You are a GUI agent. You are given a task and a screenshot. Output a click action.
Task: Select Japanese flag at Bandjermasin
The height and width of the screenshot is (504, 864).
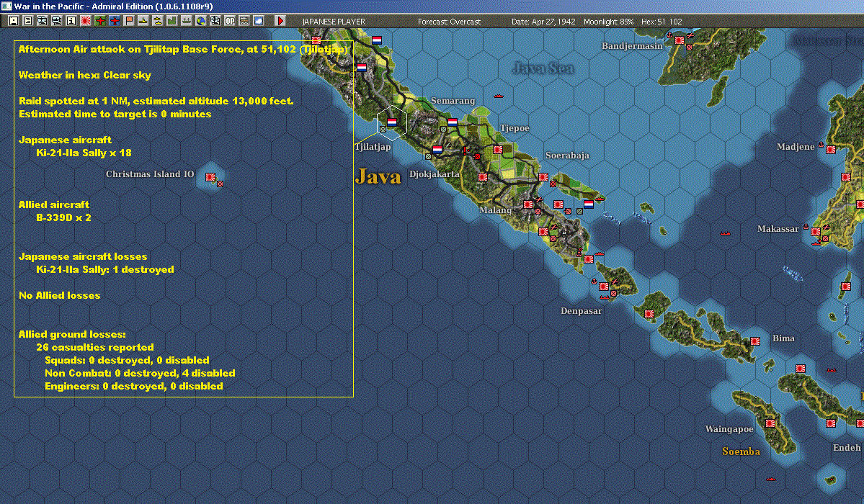(680, 40)
